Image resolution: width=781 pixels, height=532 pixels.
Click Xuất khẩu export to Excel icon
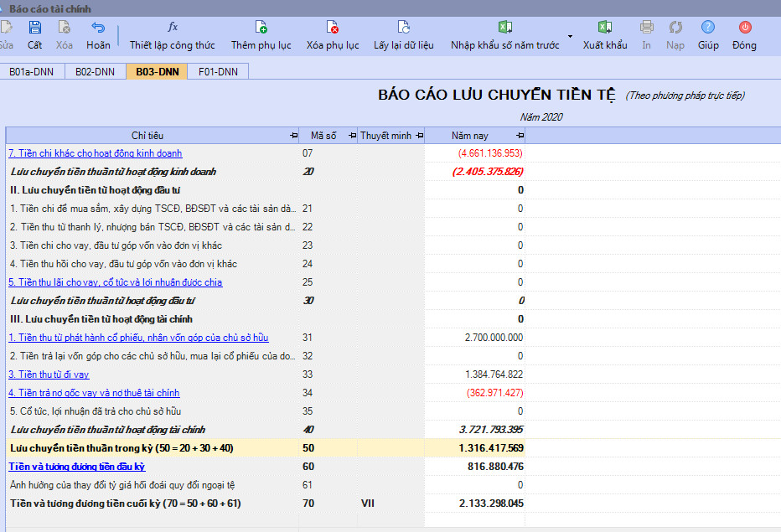click(x=605, y=28)
